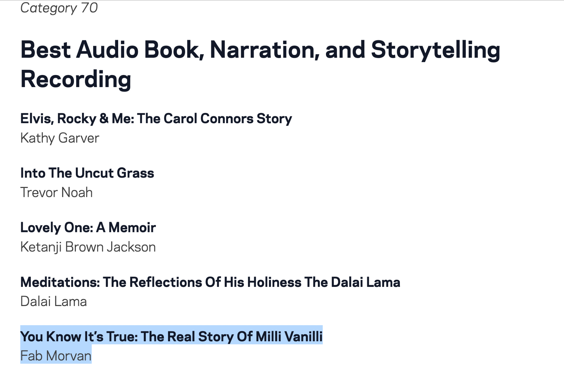Image resolution: width=564 pixels, height=392 pixels.
Task: Select the highlighted Fab Morvan name
Action: pyautogui.click(x=56, y=356)
